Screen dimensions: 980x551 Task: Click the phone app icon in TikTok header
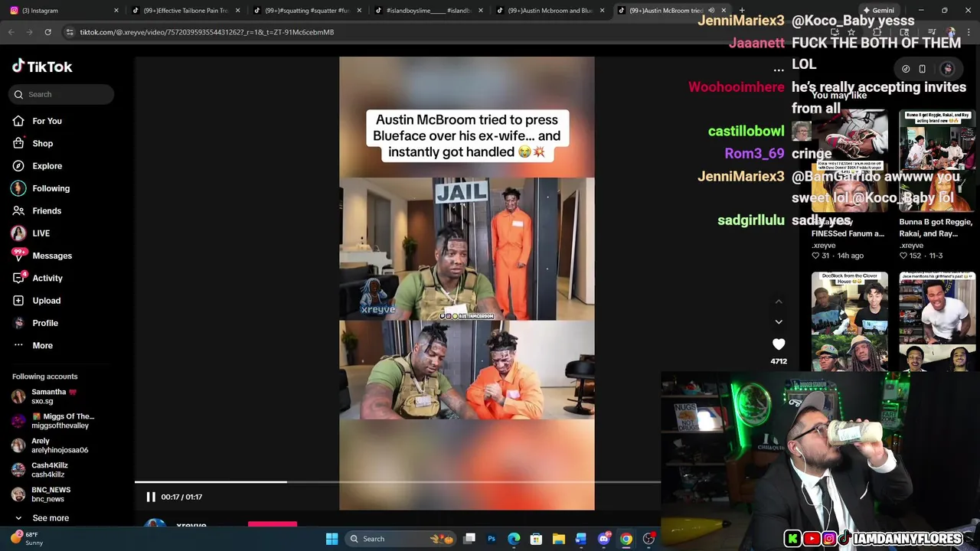tap(922, 69)
